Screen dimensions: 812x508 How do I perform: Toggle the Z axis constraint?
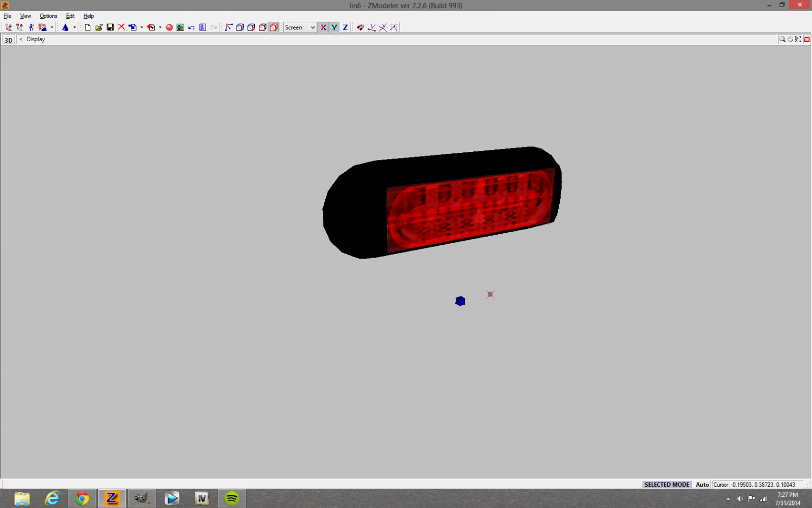[x=345, y=27]
